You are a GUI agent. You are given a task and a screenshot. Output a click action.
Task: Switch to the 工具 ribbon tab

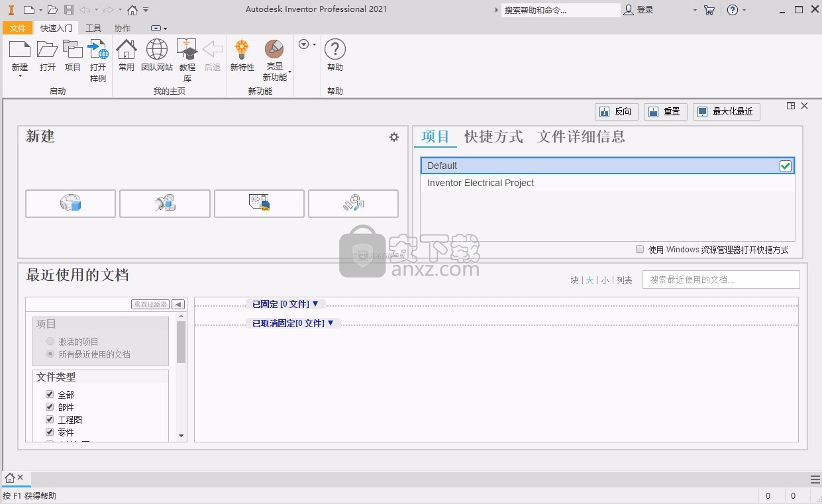pyautogui.click(x=93, y=28)
